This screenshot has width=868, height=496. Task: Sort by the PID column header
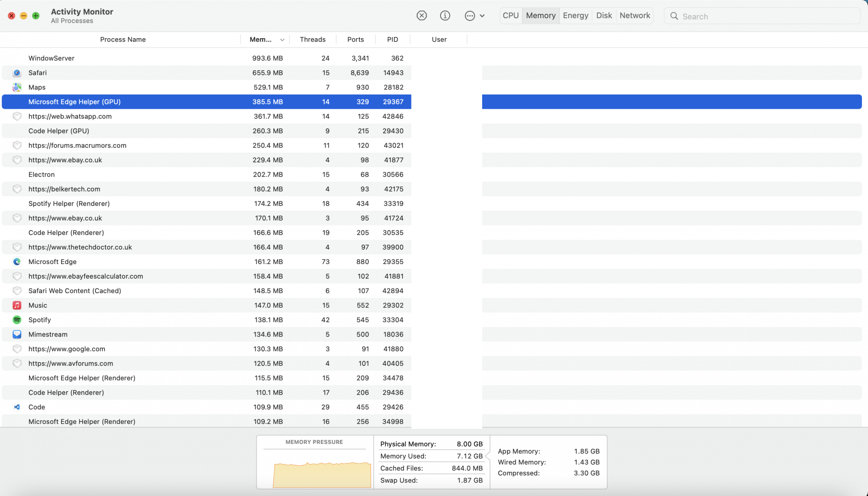click(x=392, y=39)
